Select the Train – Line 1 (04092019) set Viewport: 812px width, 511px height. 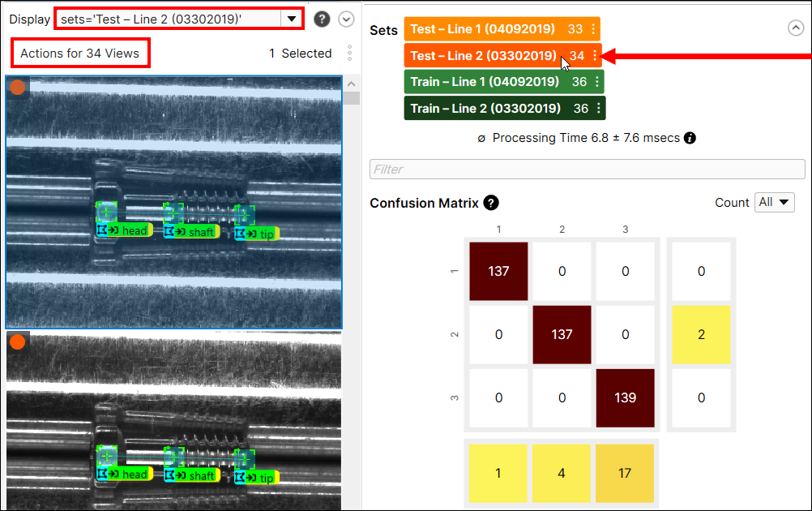(485, 82)
